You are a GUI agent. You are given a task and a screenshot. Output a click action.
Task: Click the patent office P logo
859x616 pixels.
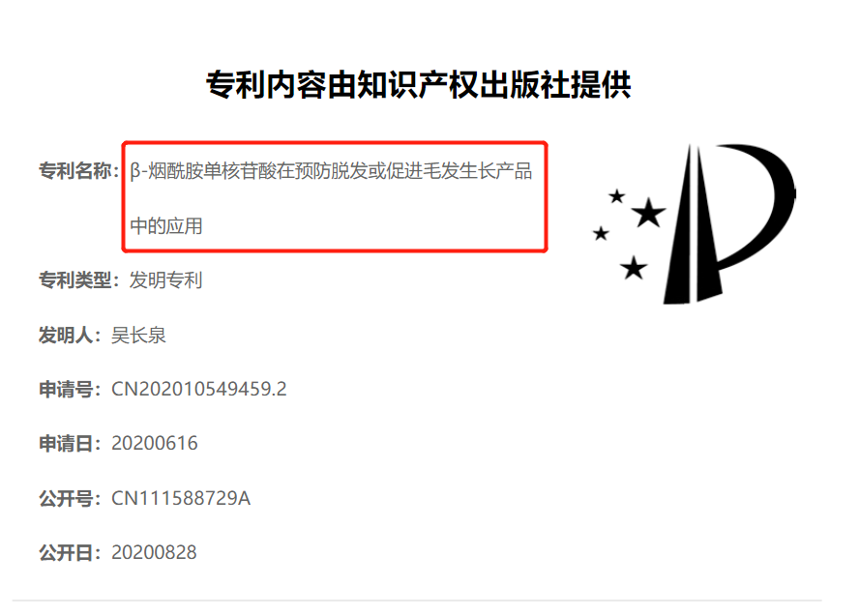coord(695,223)
